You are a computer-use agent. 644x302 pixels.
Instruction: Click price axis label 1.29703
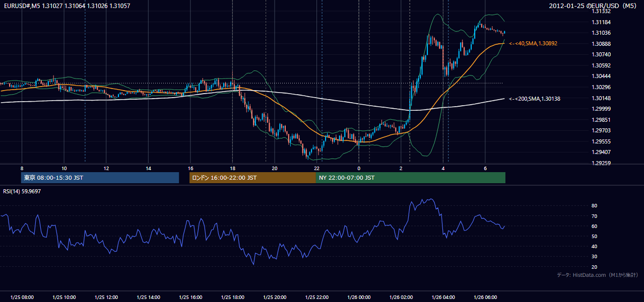(x=601, y=130)
